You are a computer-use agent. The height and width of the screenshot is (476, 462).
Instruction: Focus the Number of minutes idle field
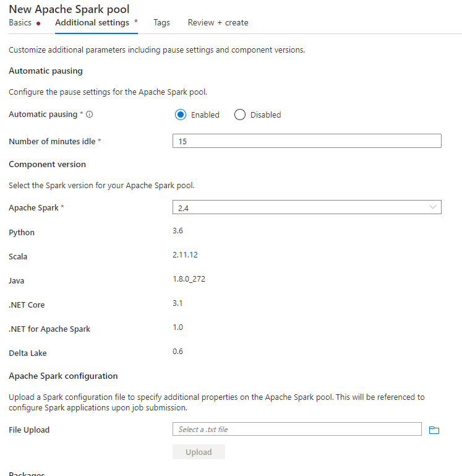coord(307,141)
